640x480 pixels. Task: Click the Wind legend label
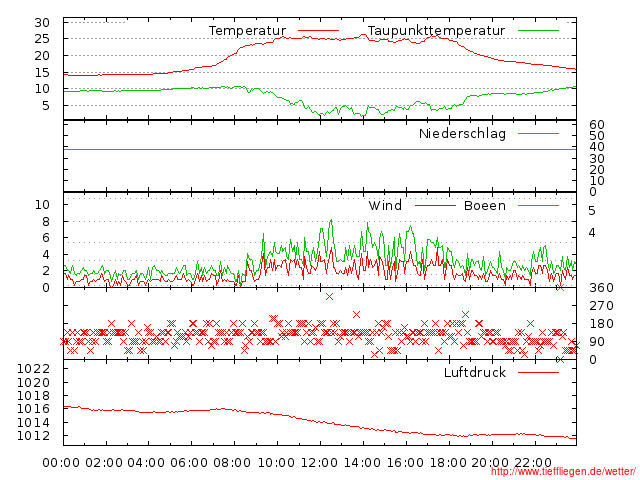[385, 205]
